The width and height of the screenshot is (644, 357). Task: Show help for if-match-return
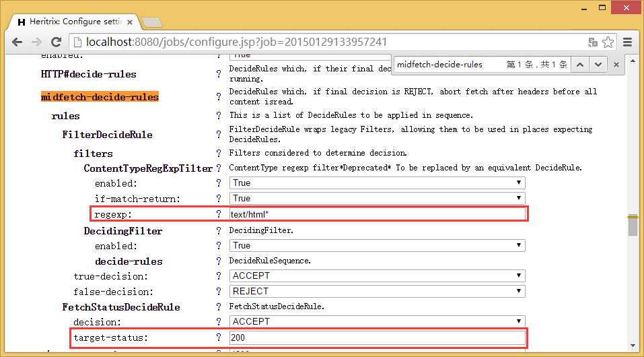pos(219,199)
